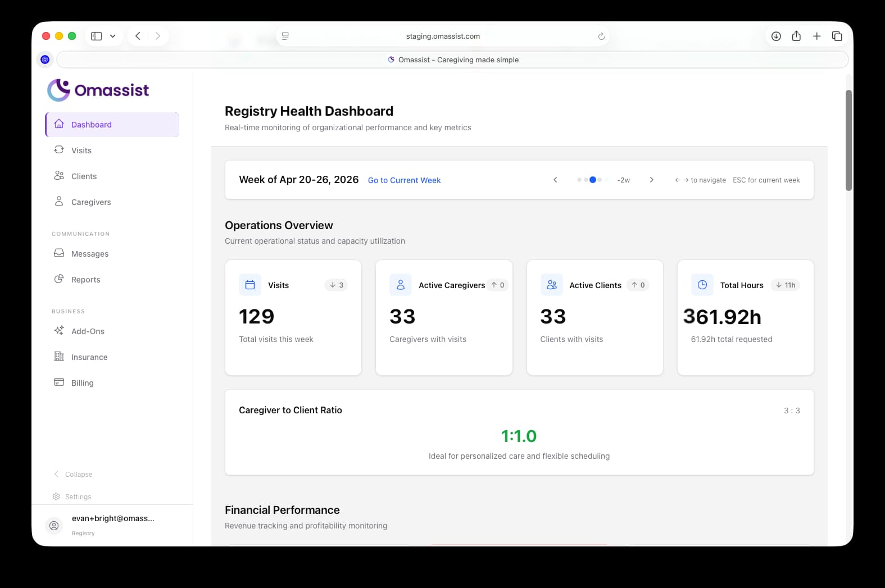Click the 1:1.0 caregiver ratio value

(519, 436)
